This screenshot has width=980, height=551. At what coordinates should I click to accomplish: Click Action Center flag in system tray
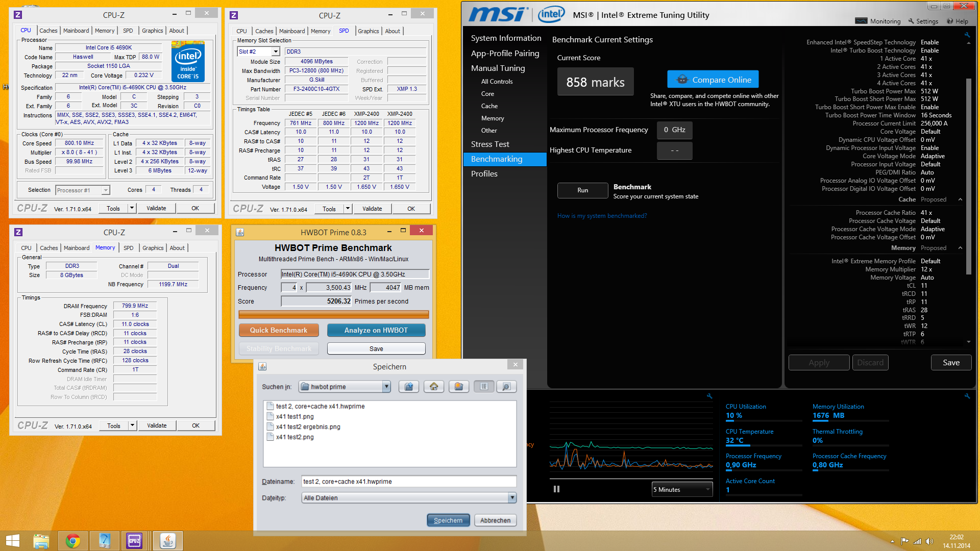point(904,541)
